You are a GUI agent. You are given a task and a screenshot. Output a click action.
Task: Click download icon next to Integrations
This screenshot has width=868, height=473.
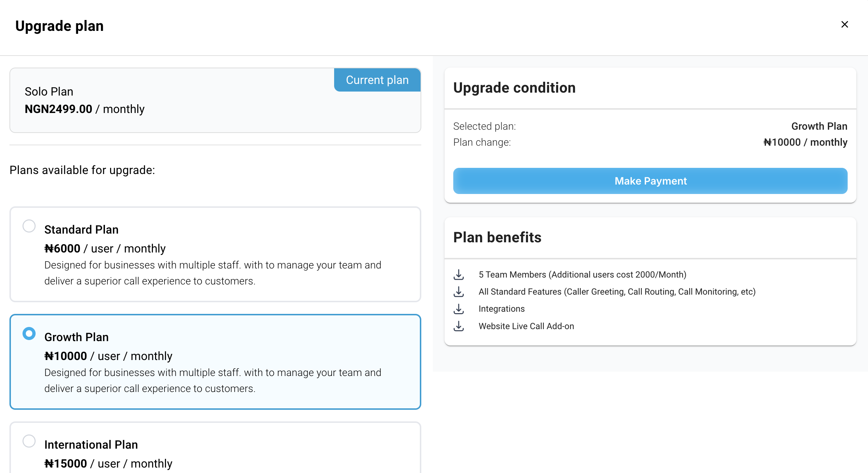(459, 309)
